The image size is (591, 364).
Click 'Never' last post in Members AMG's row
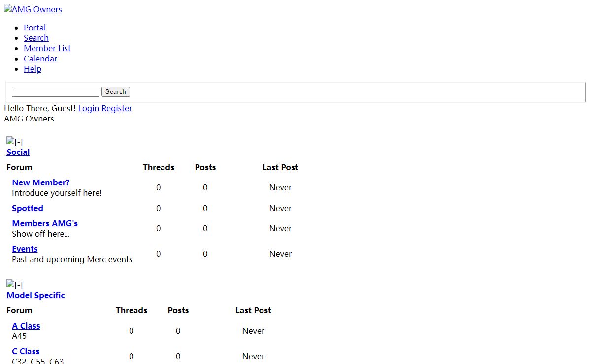click(280, 228)
